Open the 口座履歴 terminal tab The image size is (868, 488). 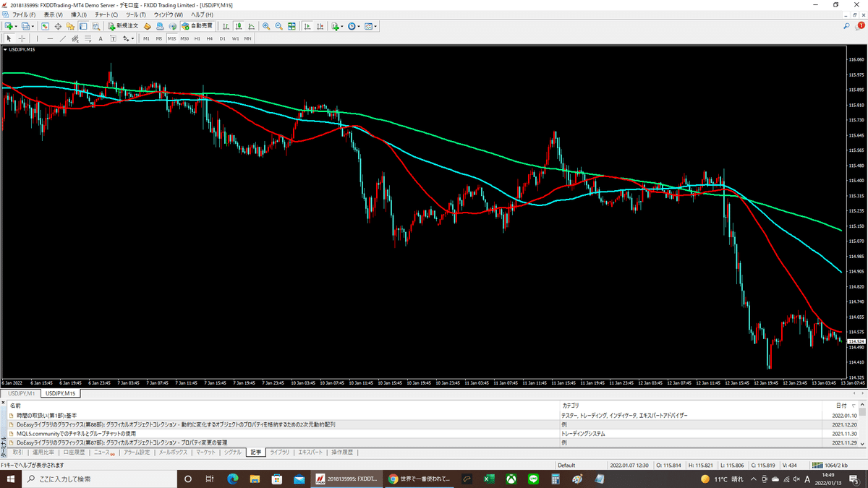click(x=73, y=452)
